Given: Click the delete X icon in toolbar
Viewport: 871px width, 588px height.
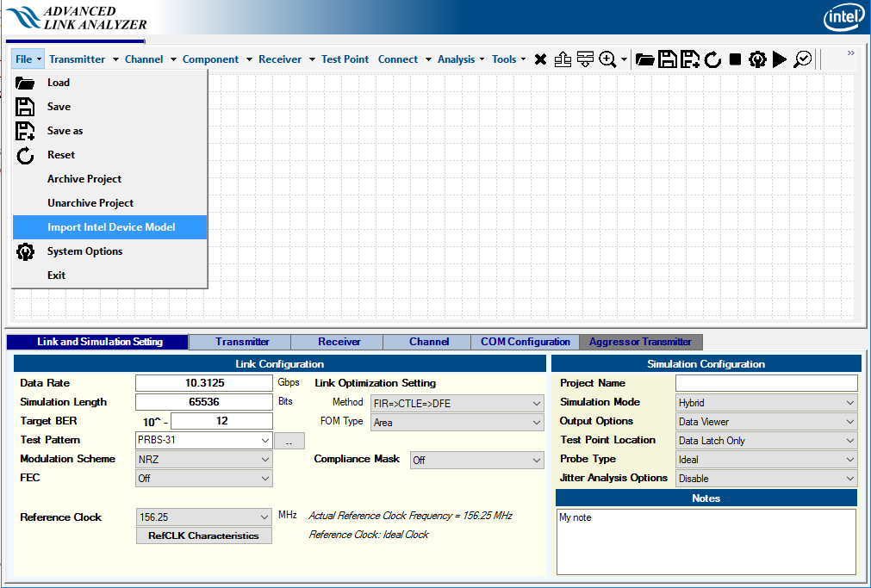Looking at the screenshot, I should (x=540, y=59).
